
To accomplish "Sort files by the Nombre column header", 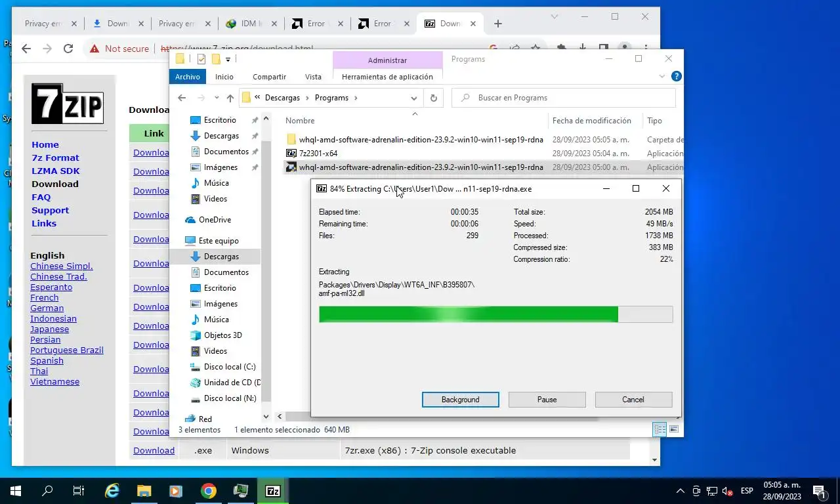I will pos(300,120).
